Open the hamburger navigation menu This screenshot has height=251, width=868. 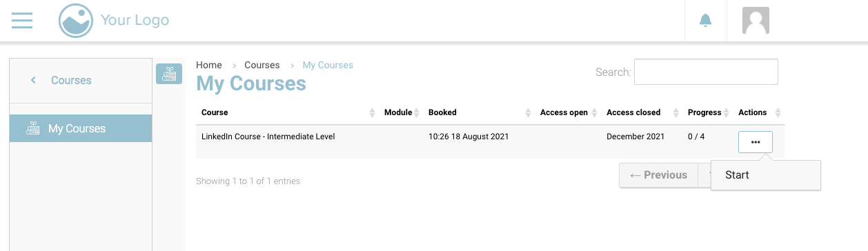(22, 21)
